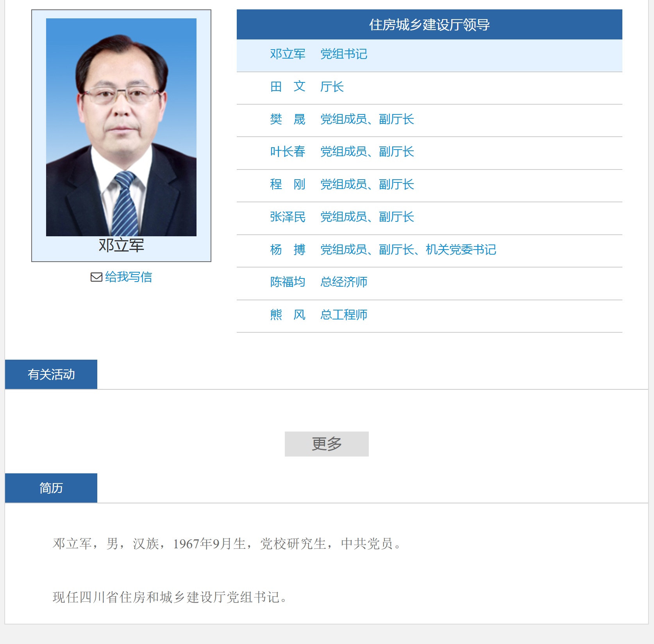Open leader entry 樊晟 党组成员、副厅长

pyautogui.click(x=429, y=121)
